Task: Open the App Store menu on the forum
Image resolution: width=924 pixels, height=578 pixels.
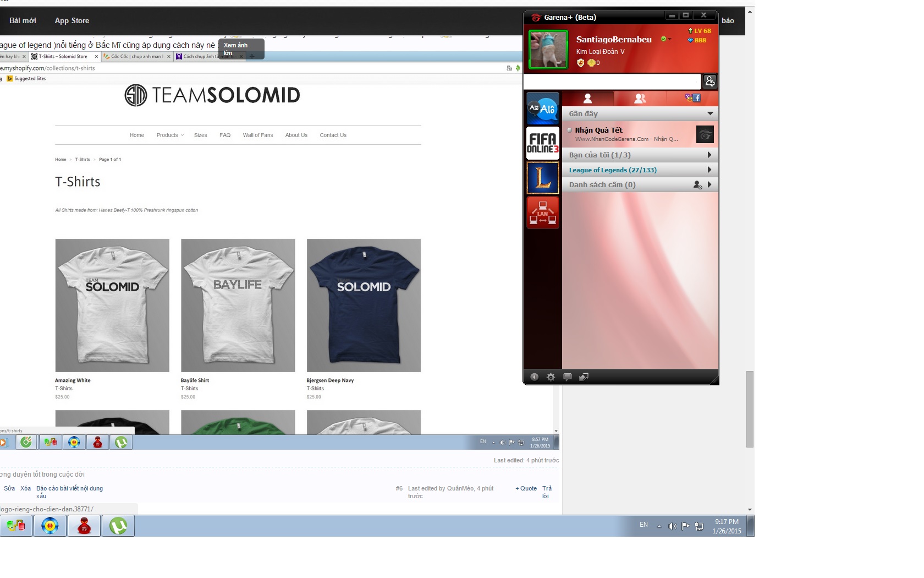Action: point(72,20)
